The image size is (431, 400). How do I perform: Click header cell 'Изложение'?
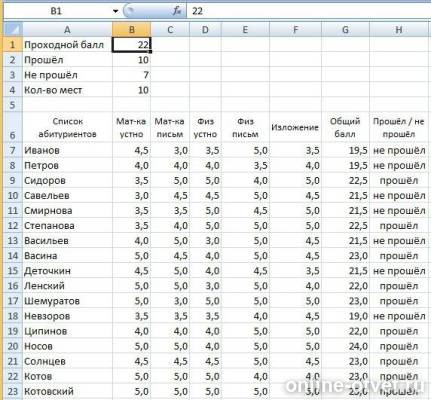click(295, 128)
